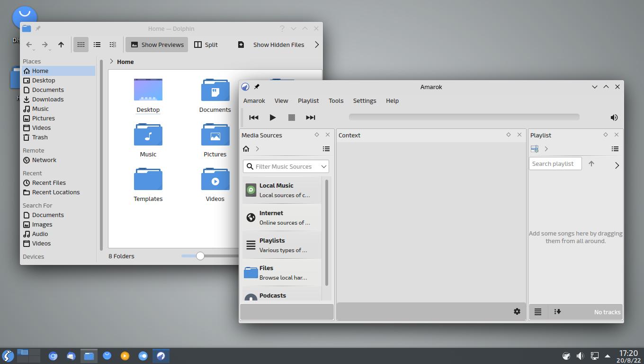Open the Playlist panel menu icon
Viewport: 644px width, 364px height.
click(x=615, y=149)
